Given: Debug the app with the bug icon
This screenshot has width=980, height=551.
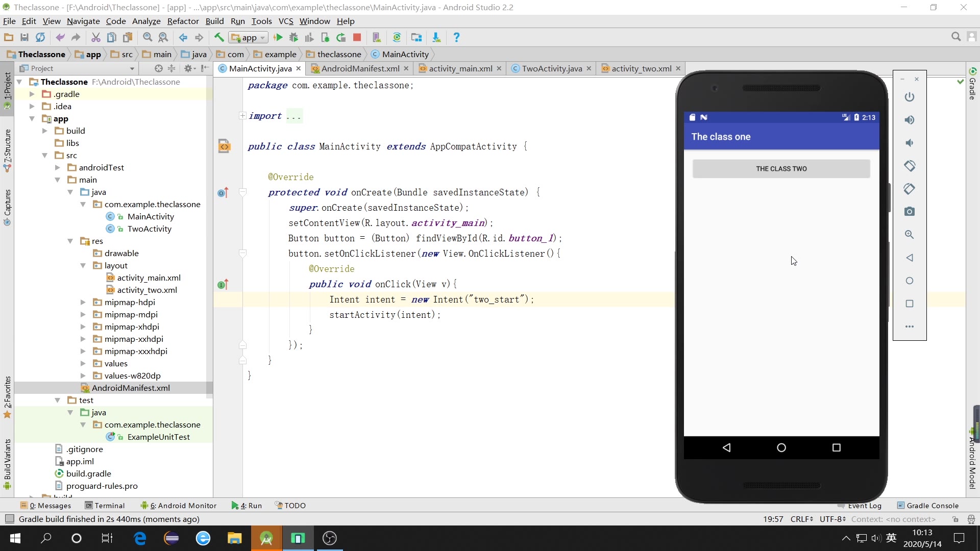Looking at the screenshot, I should (x=293, y=37).
